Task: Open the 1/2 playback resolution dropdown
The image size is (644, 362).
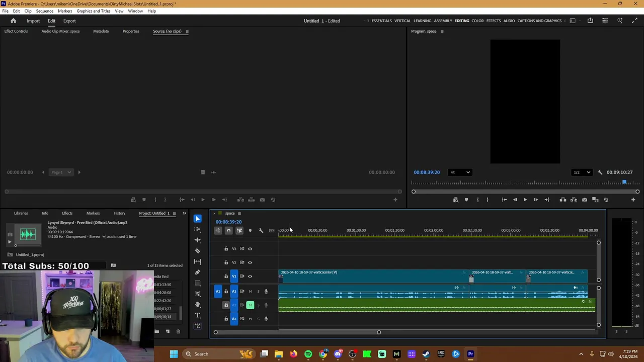Action: pos(582,172)
